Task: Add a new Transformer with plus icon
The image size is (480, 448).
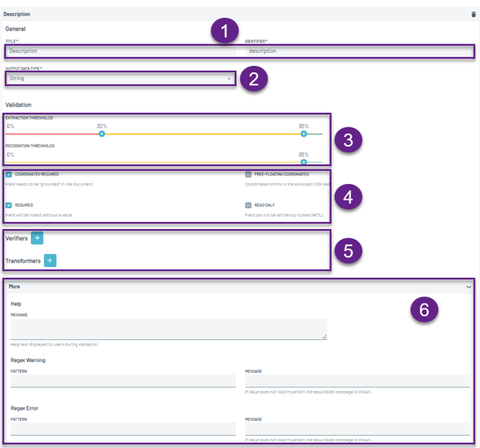Action: [x=50, y=261]
